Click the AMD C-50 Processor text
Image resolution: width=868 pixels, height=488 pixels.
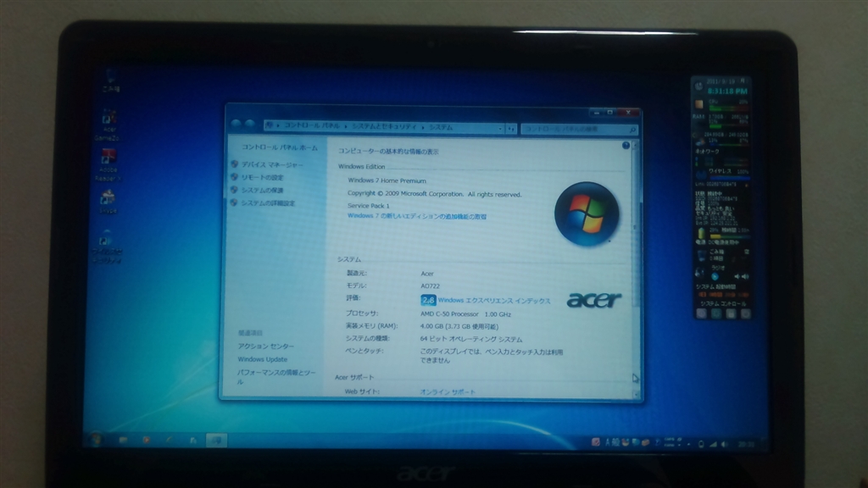pos(465,313)
